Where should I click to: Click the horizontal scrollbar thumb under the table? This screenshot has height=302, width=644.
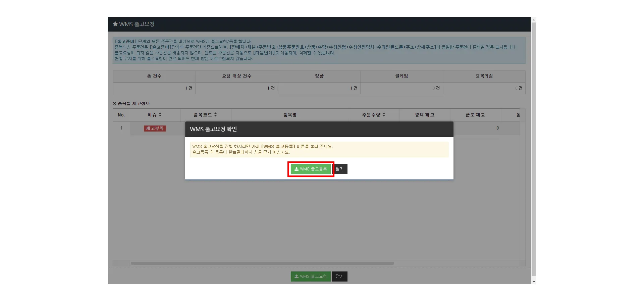262,263
